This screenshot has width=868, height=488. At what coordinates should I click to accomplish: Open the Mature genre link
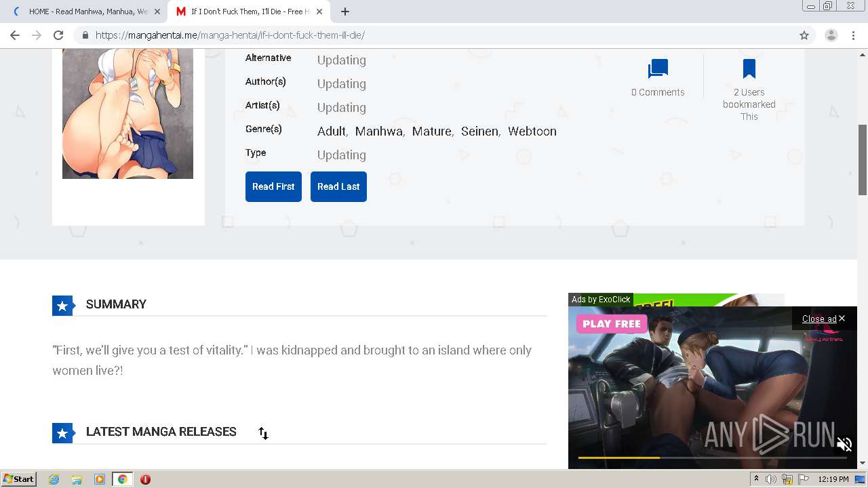(431, 131)
